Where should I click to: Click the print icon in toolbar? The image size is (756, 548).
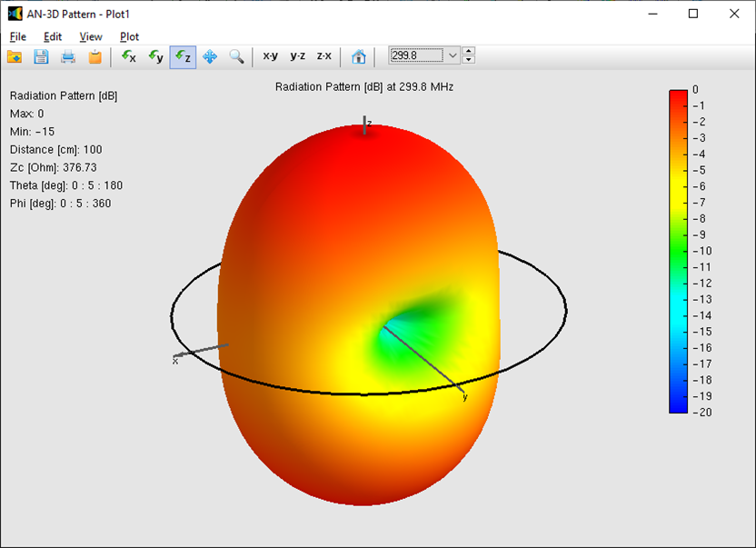pos(68,57)
